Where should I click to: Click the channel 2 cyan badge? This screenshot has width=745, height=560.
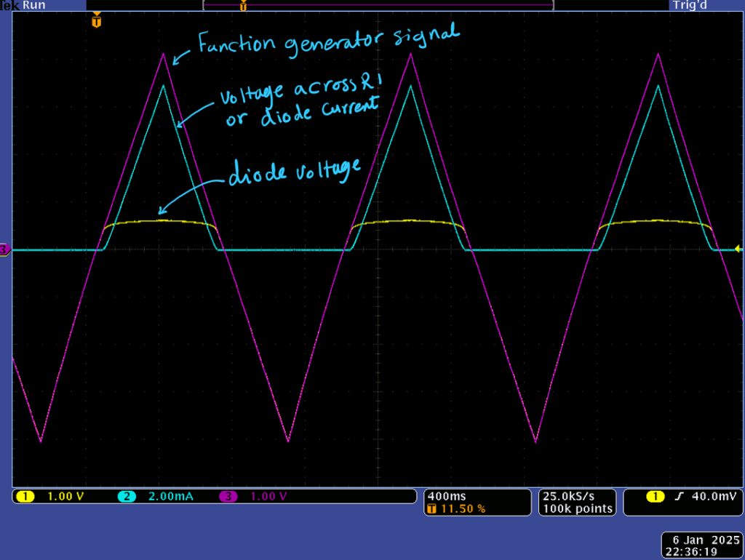click(x=127, y=497)
